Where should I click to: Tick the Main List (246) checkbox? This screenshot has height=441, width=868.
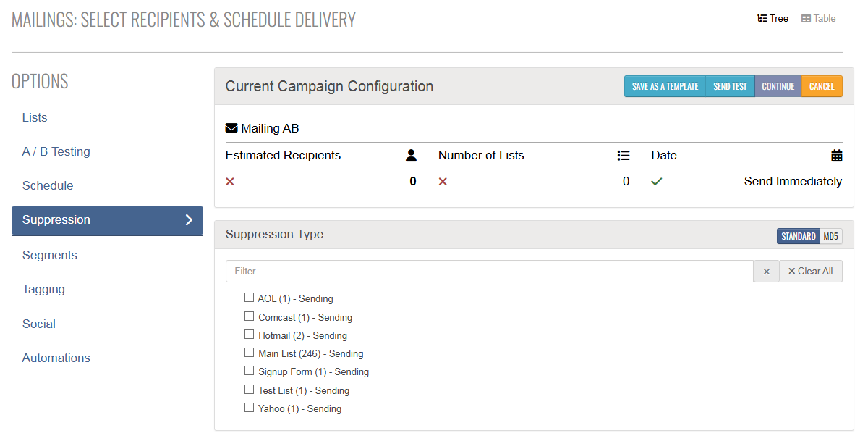249,353
